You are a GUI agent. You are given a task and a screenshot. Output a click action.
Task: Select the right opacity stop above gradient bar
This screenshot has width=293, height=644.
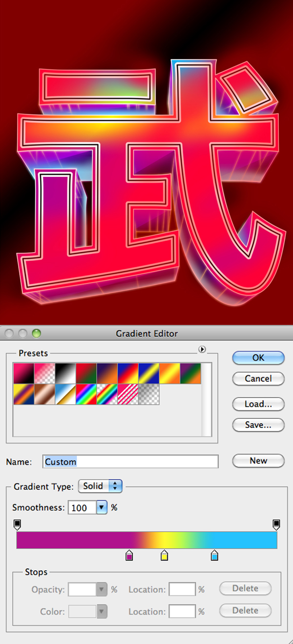click(x=276, y=525)
